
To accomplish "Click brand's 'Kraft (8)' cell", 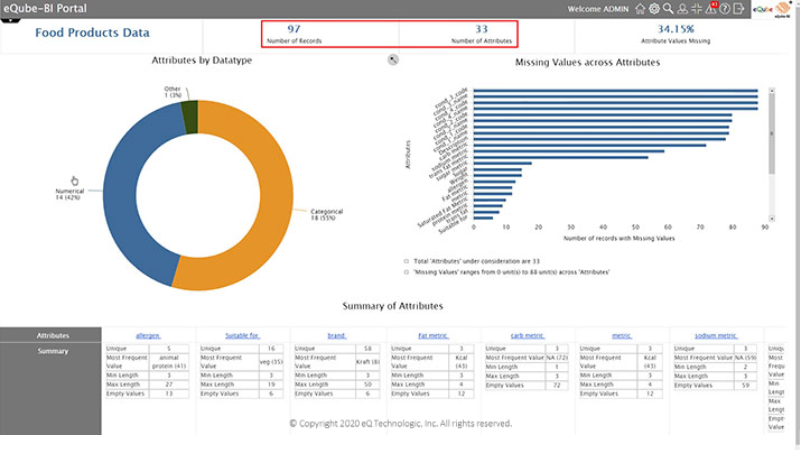I will (x=367, y=362).
